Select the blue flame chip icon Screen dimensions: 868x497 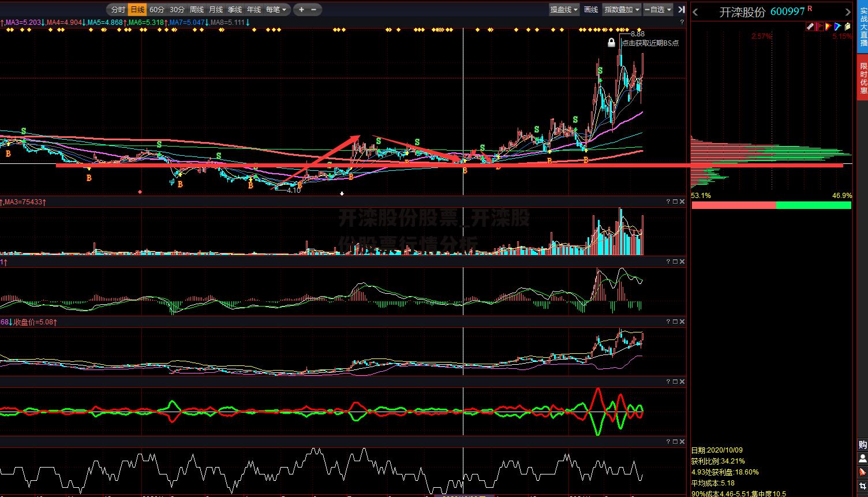tap(837, 26)
